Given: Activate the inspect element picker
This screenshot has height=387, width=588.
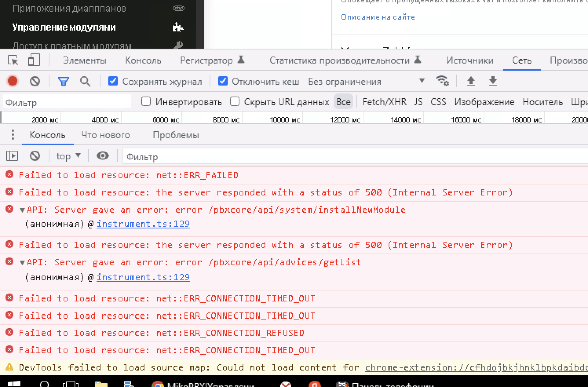Looking at the screenshot, I should coord(13,60).
